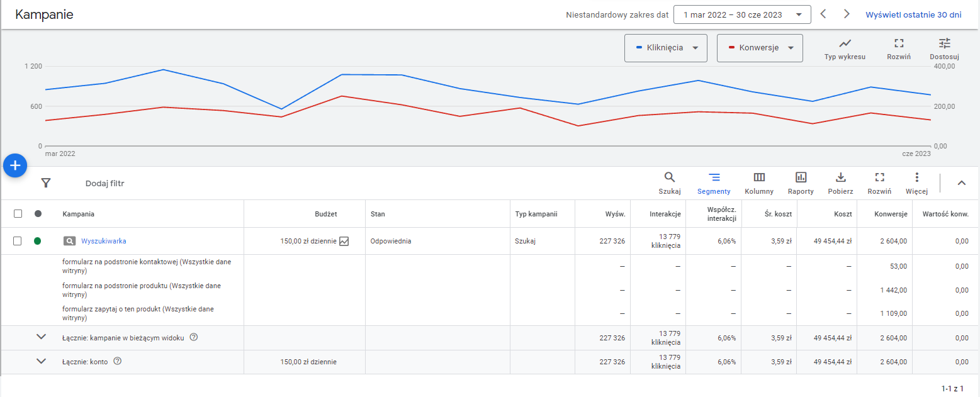980x397 pixels.
Task: Open the Raporty reports icon
Action: point(801,182)
